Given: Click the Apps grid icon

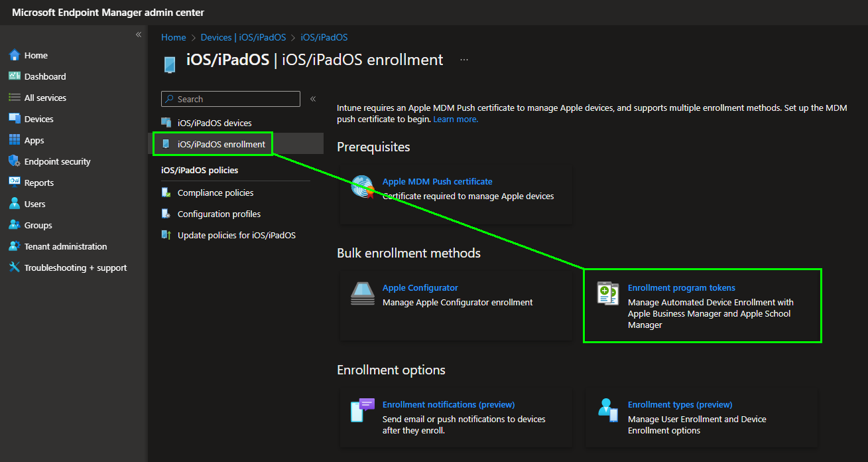Looking at the screenshot, I should pyautogui.click(x=15, y=140).
